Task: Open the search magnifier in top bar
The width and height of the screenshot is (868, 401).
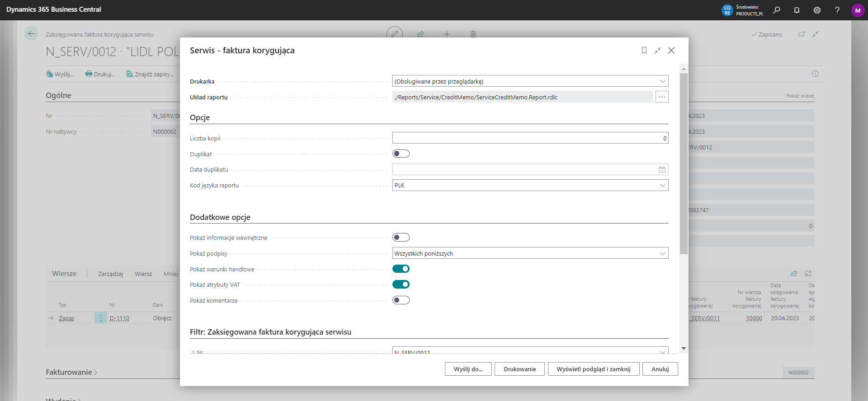Action: click(x=776, y=10)
